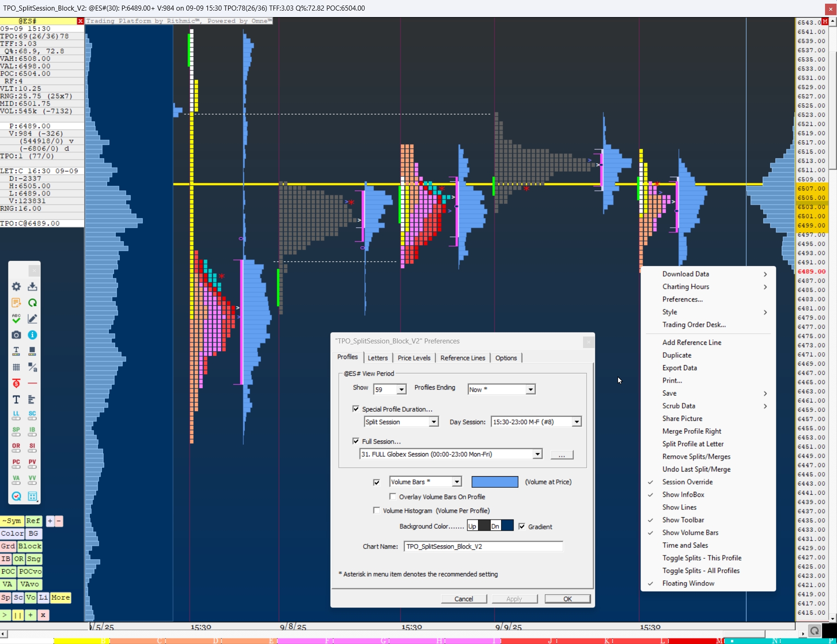Image resolution: width=837 pixels, height=644 pixels.
Task: Enable Overlay Volume Bars On Profile
Action: (393, 496)
